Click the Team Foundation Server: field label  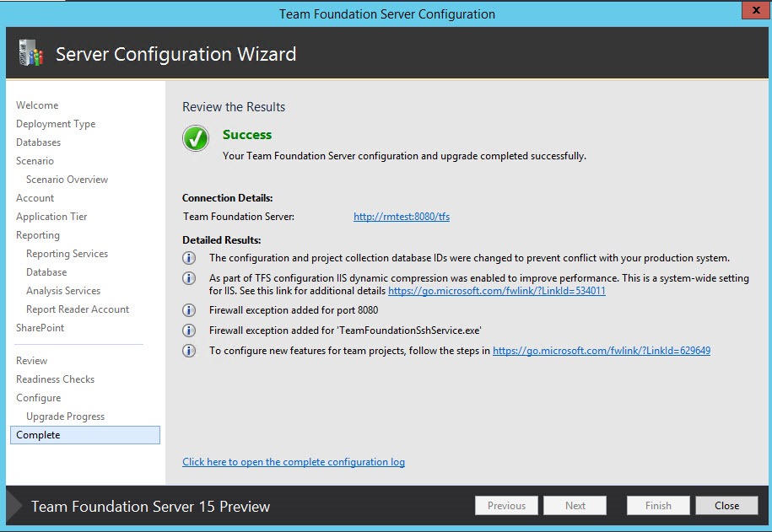[x=239, y=217]
